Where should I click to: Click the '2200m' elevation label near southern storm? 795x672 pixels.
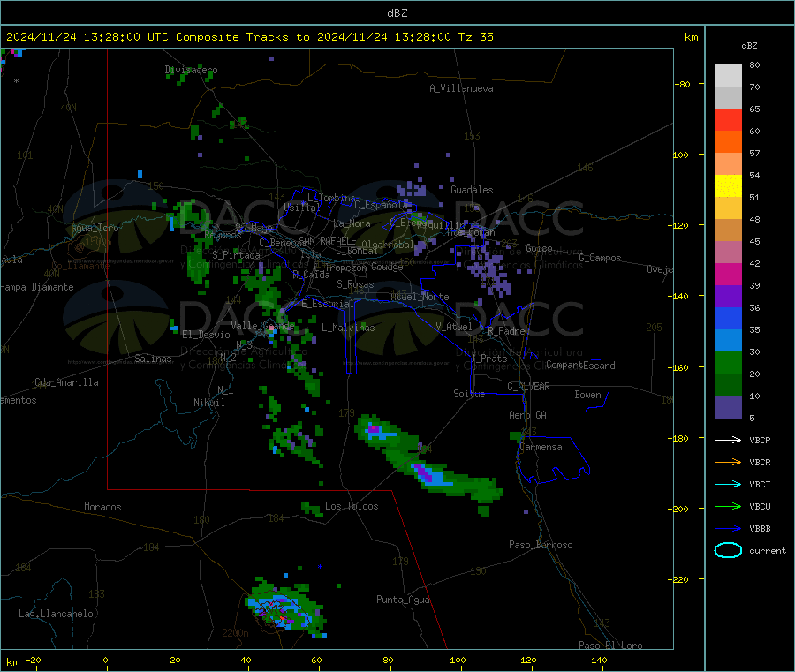pyautogui.click(x=235, y=633)
